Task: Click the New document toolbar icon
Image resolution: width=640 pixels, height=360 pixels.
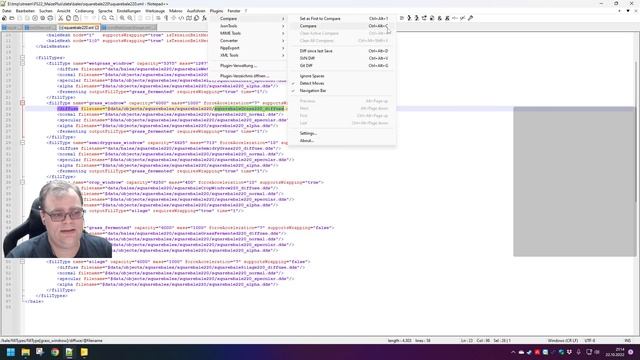Action: point(4,18)
